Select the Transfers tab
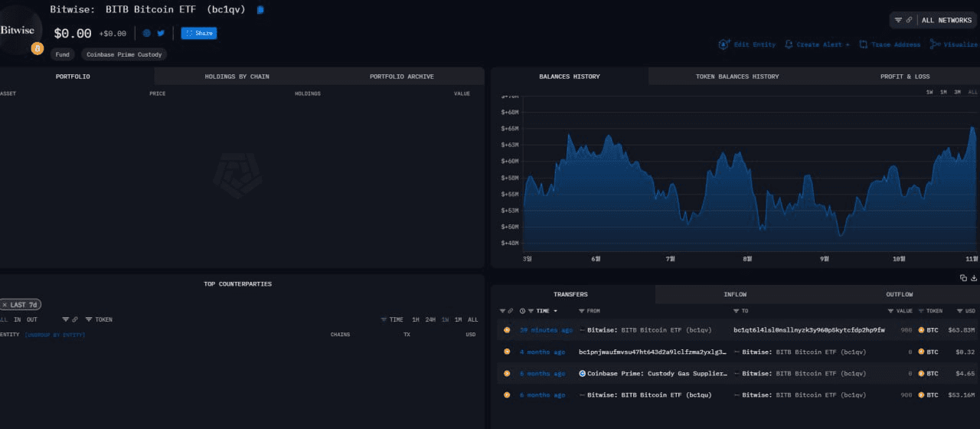The height and width of the screenshot is (429, 980). 572,294
